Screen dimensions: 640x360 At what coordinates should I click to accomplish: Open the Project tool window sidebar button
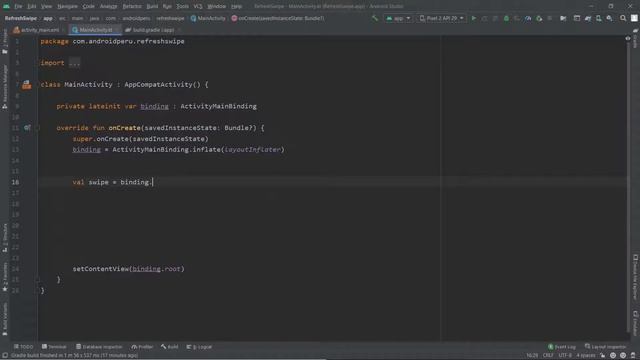click(4, 42)
